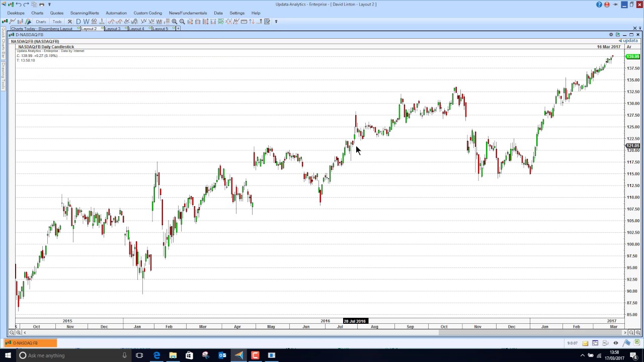Open the Automation menu
This screenshot has width=644, height=362.
(116, 13)
